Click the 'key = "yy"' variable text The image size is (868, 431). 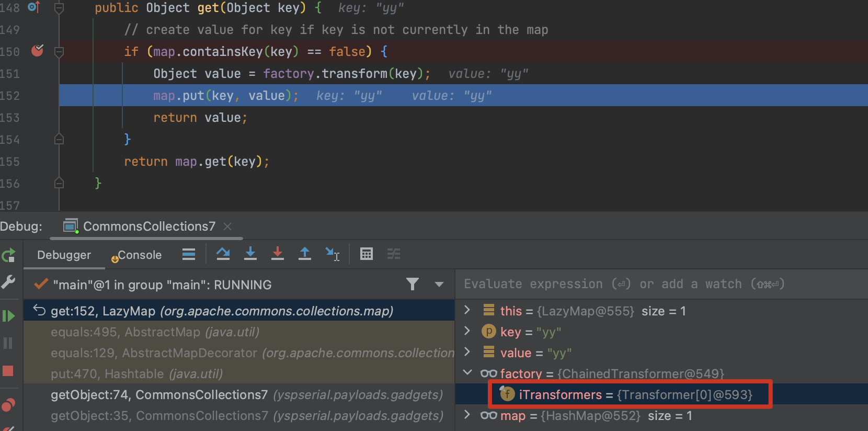[x=531, y=332]
